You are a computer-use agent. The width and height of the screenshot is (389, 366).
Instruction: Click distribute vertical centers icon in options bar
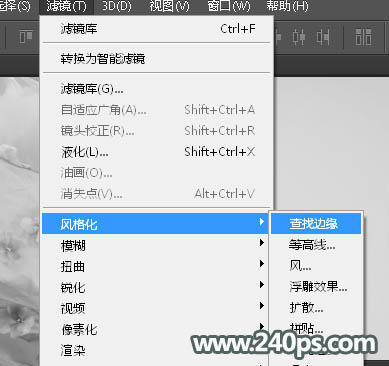coord(299,36)
